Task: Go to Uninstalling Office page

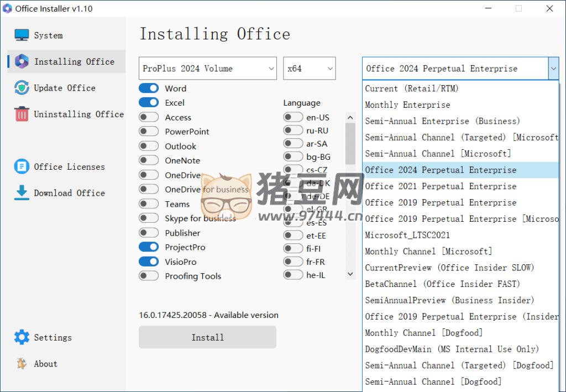Action: tap(78, 114)
